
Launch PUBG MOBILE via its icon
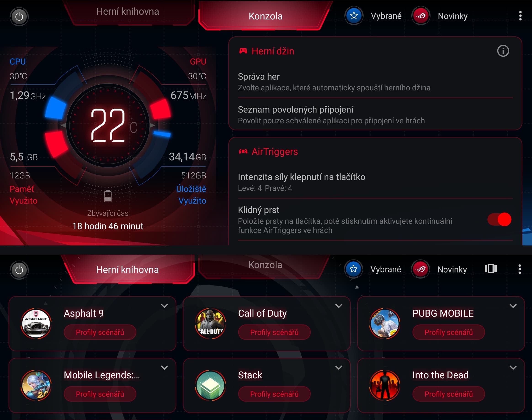pyautogui.click(x=385, y=323)
